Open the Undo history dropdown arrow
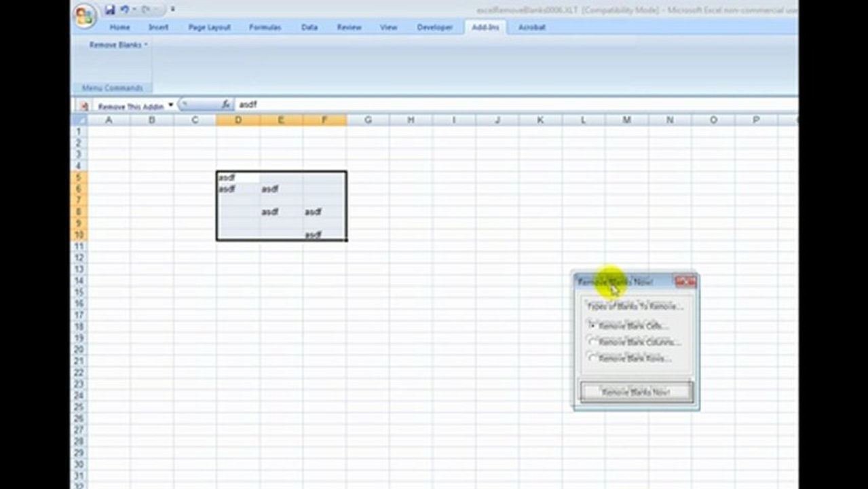 (x=134, y=10)
